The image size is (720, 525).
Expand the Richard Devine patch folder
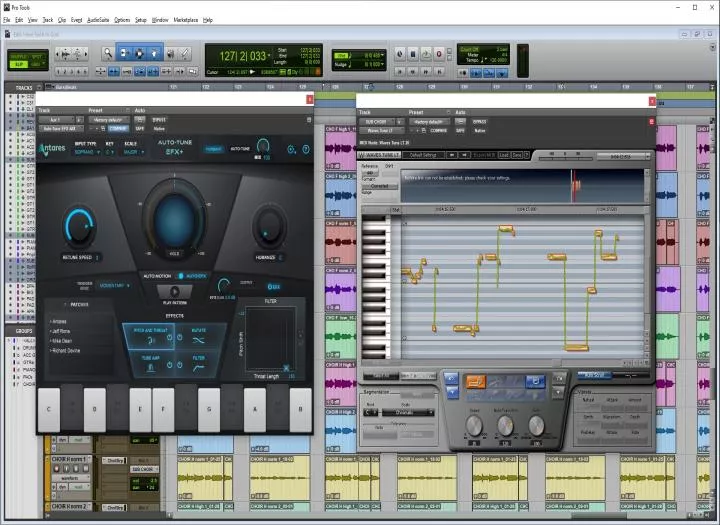click(66, 350)
